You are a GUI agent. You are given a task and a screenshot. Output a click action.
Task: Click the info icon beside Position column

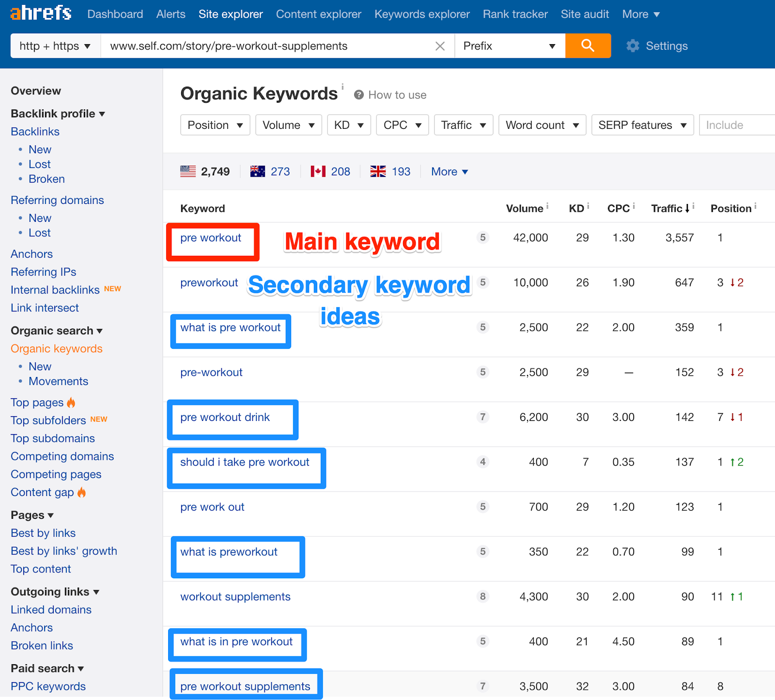755,206
